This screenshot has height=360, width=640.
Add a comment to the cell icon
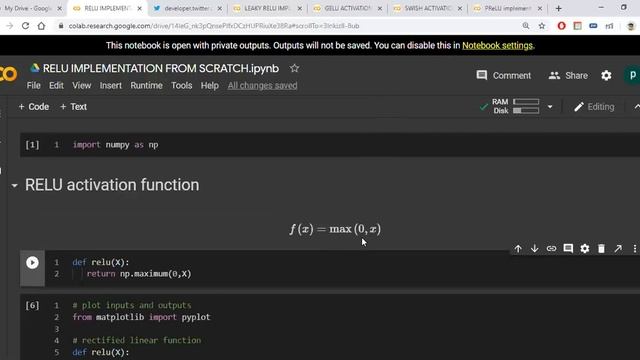(568, 249)
